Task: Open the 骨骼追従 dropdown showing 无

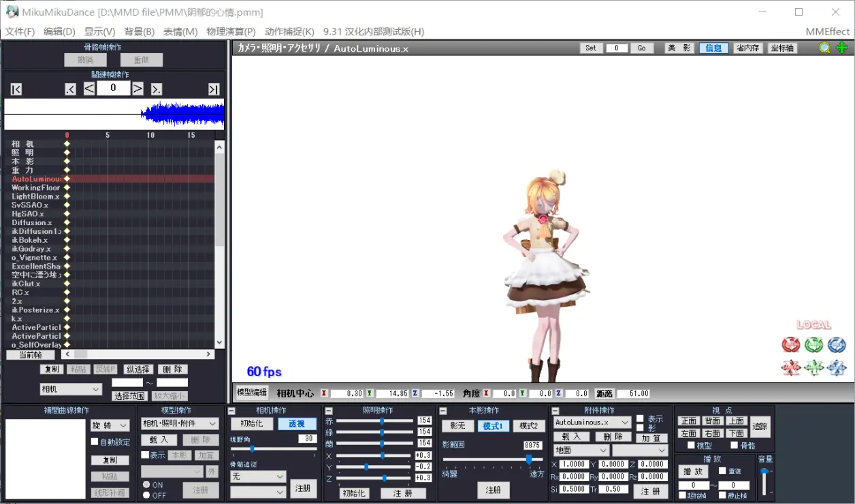Action: (x=258, y=476)
